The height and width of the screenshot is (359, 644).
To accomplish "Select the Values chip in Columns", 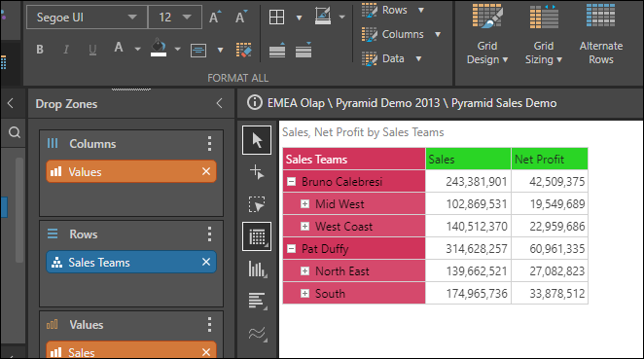I will pyautogui.click(x=131, y=171).
